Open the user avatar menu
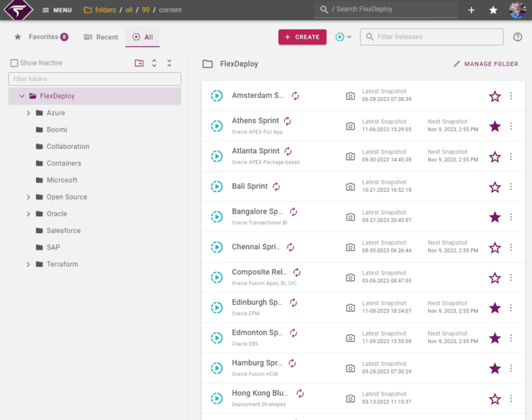The width and height of the screenshot is (532, 420). coord(517,10)
